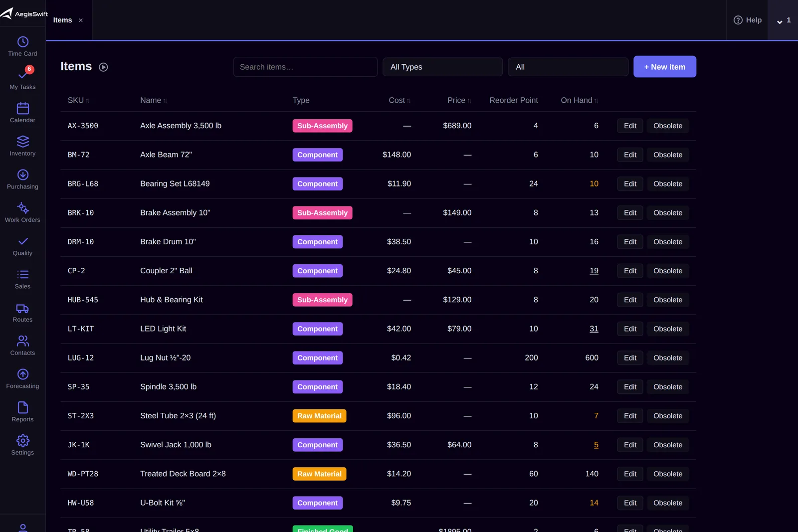Screen dimensions: 798x532
Task: Open the Contacts people icon
Action: 22,341
